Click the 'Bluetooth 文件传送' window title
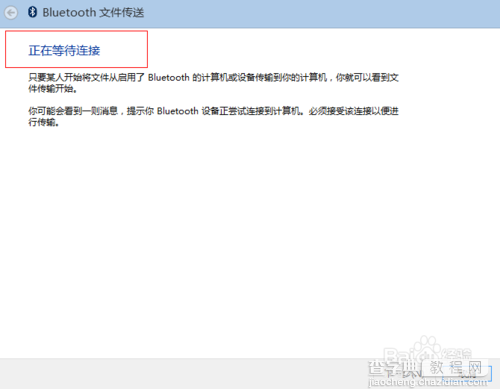Image resolution: width=500 pixels, height=389 pixels. click(93, 12)
